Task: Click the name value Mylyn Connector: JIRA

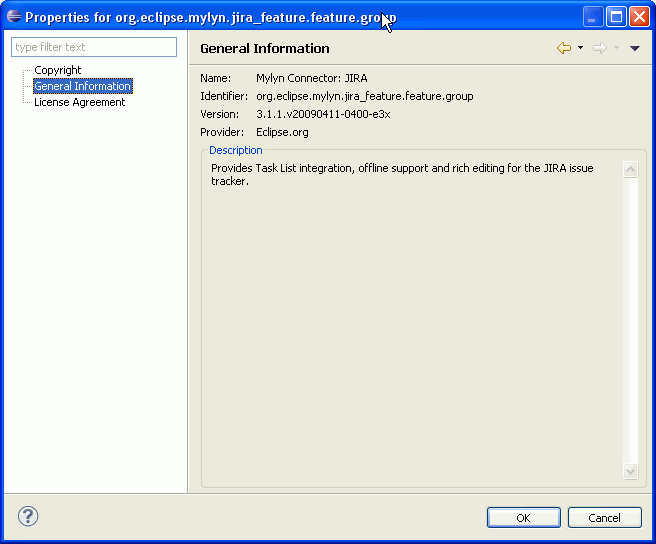Action: point(312,78)
